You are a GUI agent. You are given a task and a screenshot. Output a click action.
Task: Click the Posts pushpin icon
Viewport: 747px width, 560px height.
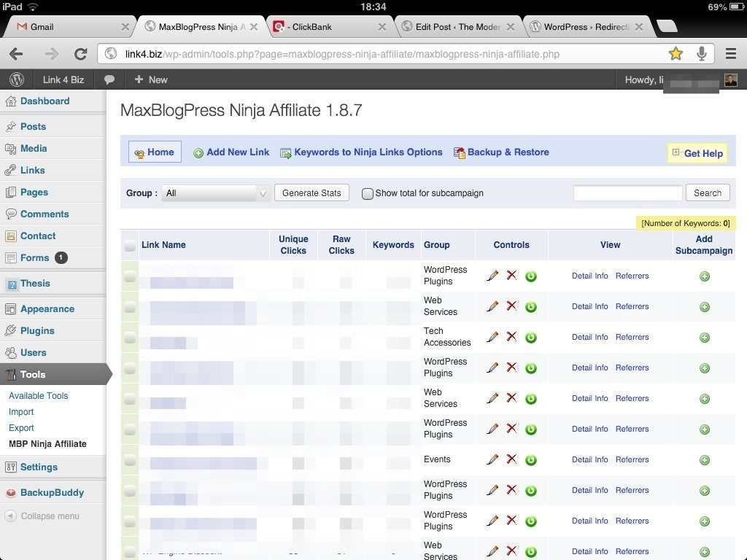(x=10, y=127)
